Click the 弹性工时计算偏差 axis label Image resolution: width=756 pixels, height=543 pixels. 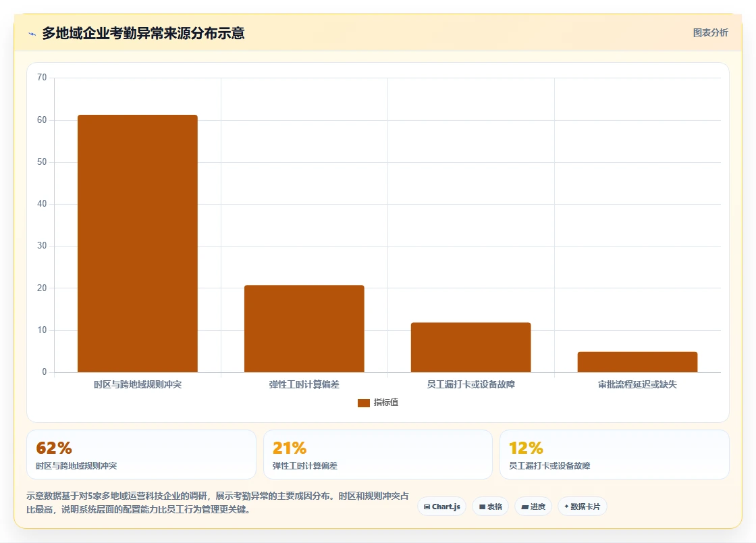coord(304,385)
